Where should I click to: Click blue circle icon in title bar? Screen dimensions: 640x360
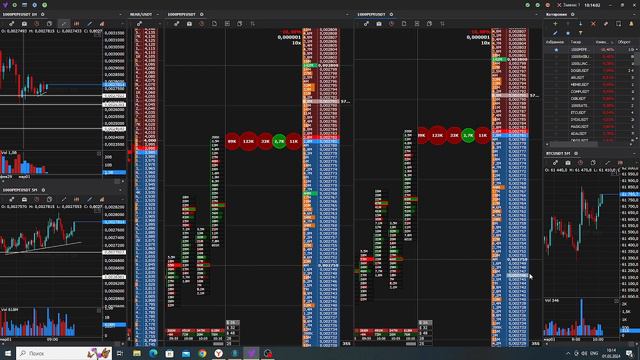(x=34, y=5)
